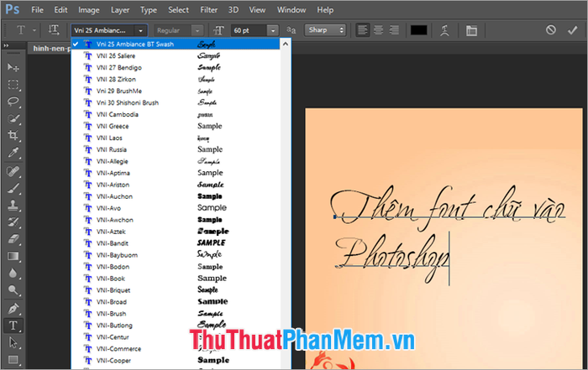Open the View menu
This screenshot has width=588, height=370.
257,10
